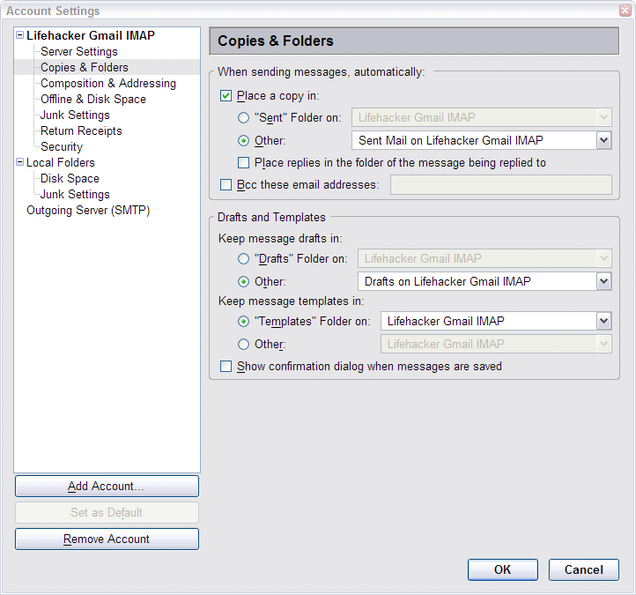Open Outgoing Server (SMTP) settings

(88, 210)
